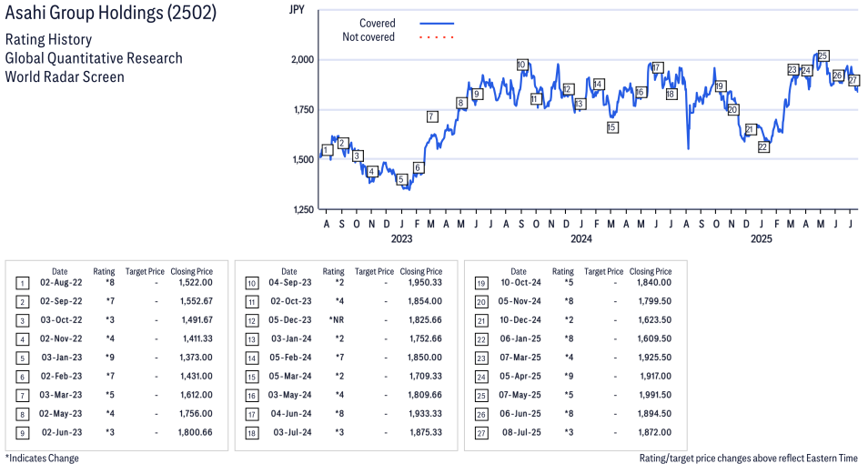The image size is (868, 464).
Task: Click closing price 1,411.33
Action: tap(197, 338)
